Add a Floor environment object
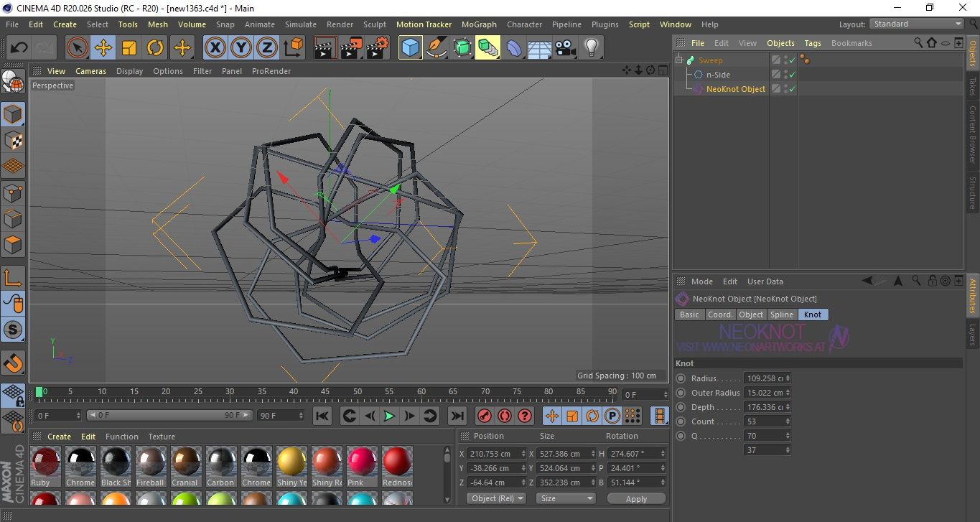The height and width of the screenshot is (522, 980). tap(540, 48)
